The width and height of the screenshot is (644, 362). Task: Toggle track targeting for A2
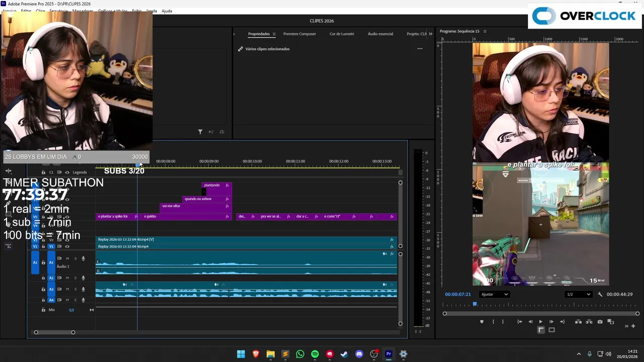51,278
